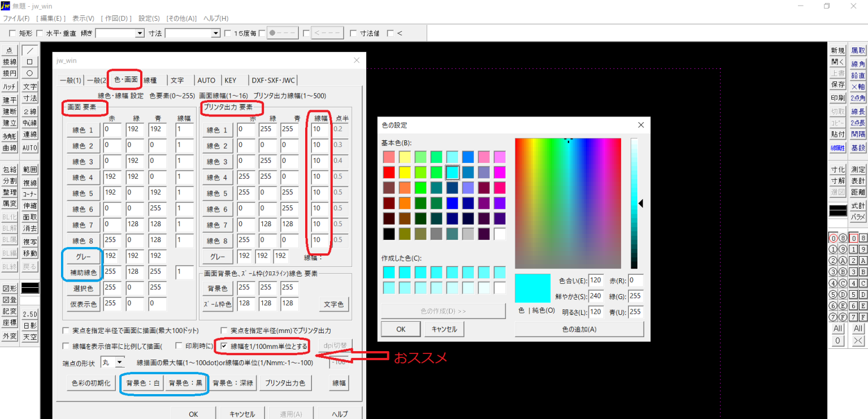Viewport: 868px width, 419px height.
Task: Select the 接線 tangent line tool
Action: (10, 62)
